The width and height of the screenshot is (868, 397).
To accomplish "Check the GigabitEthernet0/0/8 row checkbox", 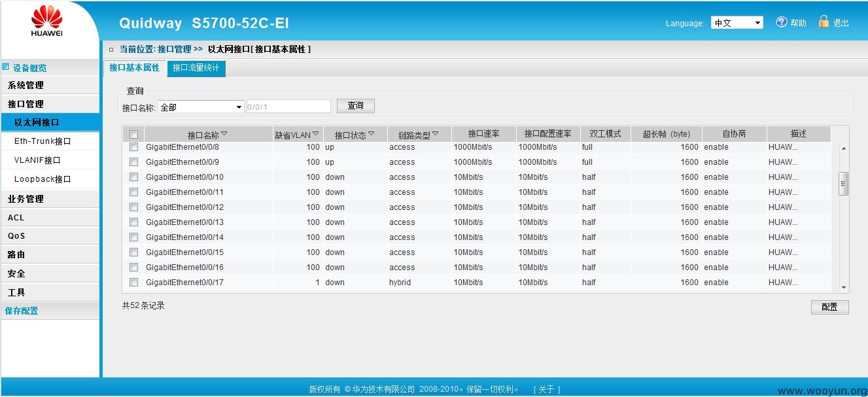I will 133,147.
